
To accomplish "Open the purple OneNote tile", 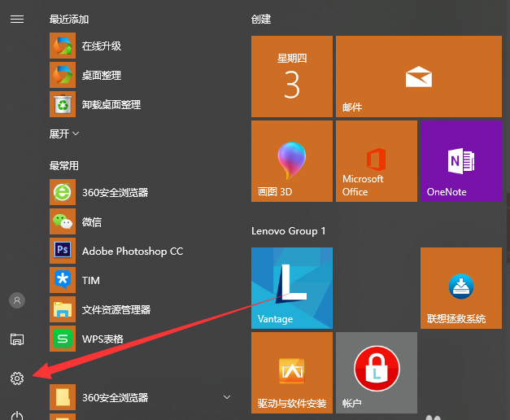I will click(x=460, y=161).
